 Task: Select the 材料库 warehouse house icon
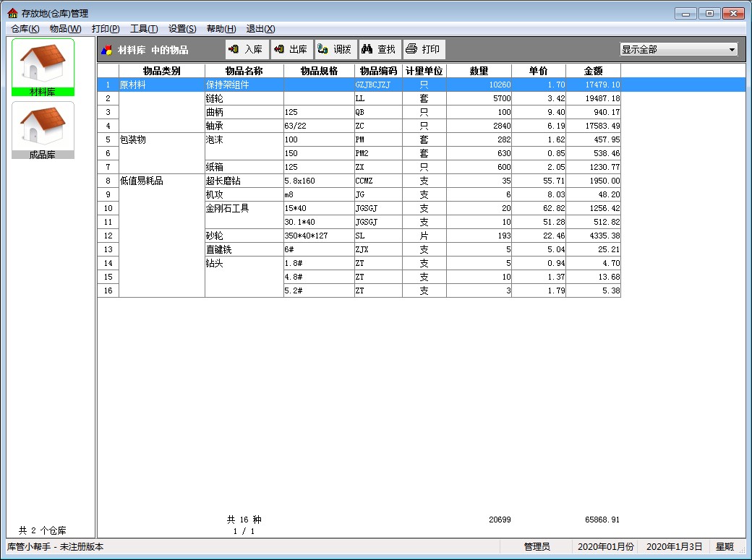43,63
